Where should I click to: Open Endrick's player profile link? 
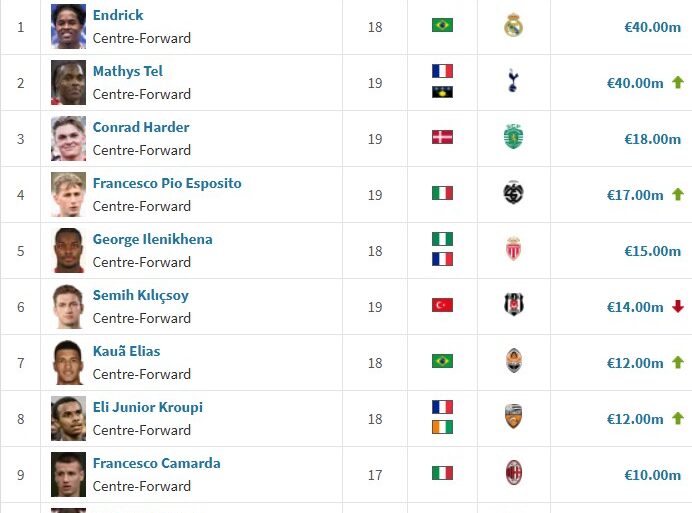pos(118,15)
